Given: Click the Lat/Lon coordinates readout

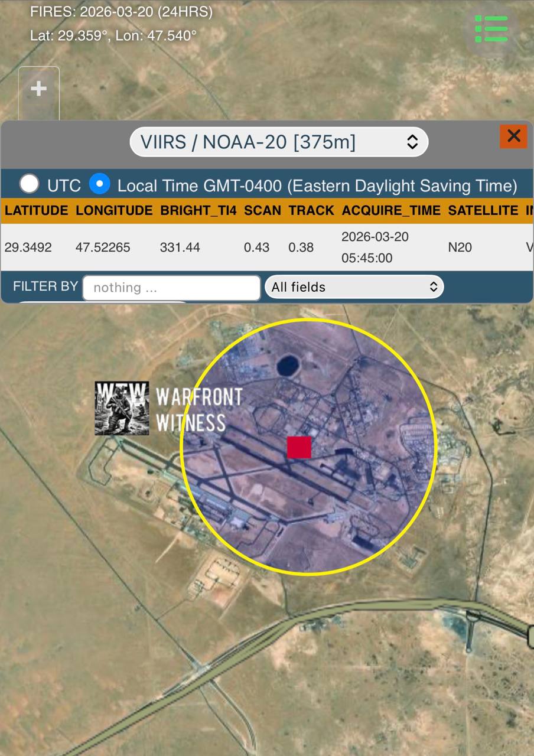Looking at the screenshot, I should (x=113, y=35).
